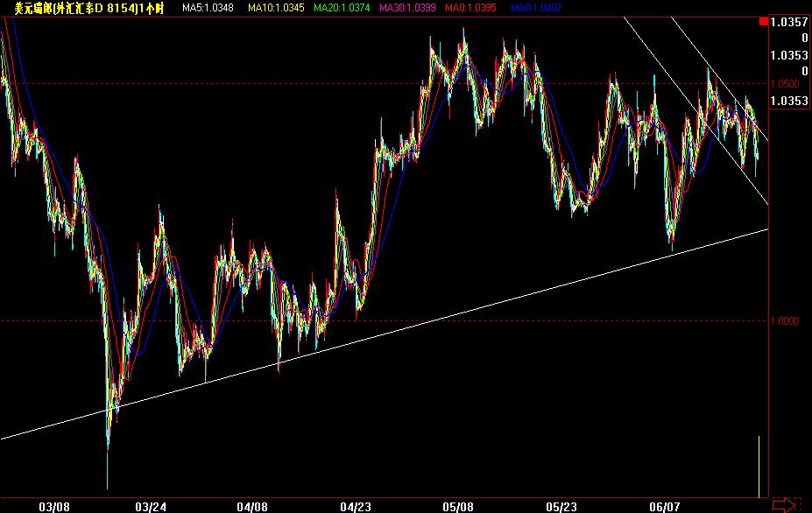Click the 05/08 date axis label

[458, 507]
